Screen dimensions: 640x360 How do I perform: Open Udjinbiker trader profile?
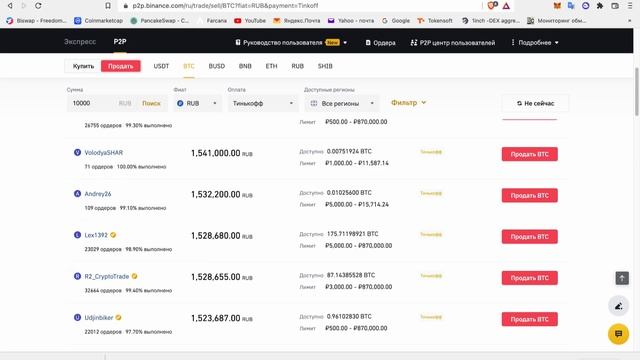click(99, 318)
